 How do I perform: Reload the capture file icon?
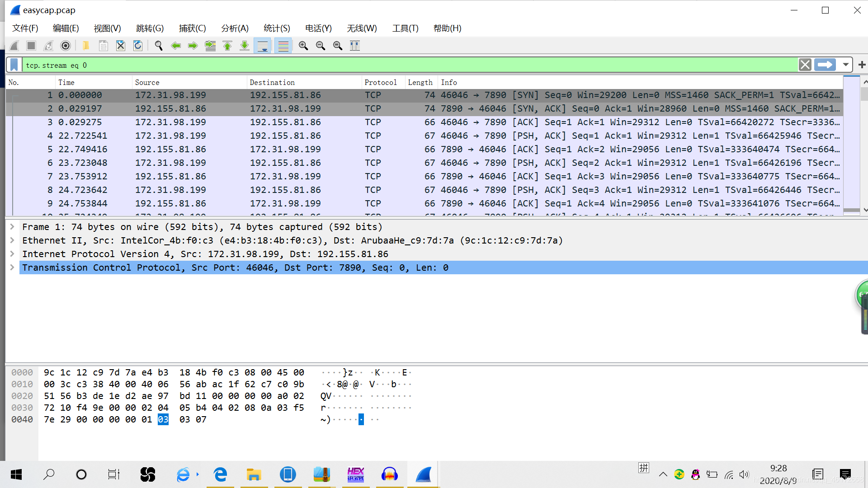[x=138, y=46]
